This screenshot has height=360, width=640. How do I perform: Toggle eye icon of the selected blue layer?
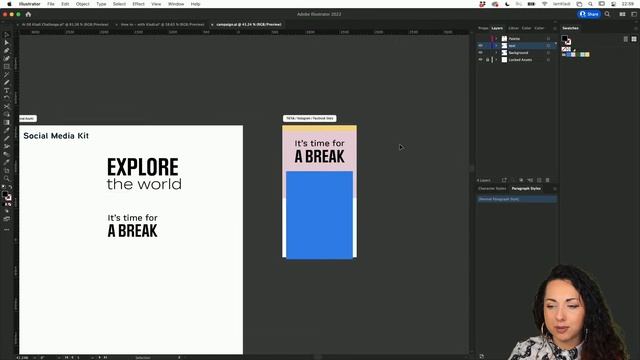click(480, 46)
